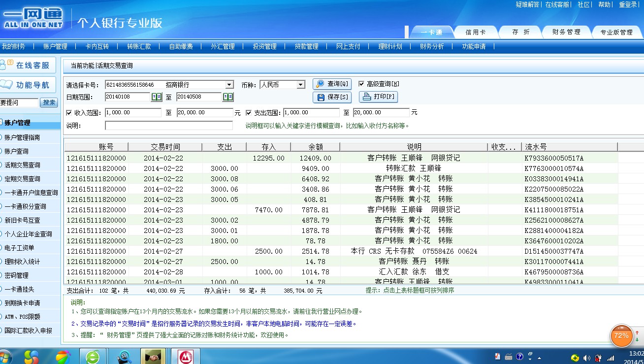The width and height of the screenshot is (644, 364).
Task: Click the 查询[Q] button
Action: click(x=332, y=84)
